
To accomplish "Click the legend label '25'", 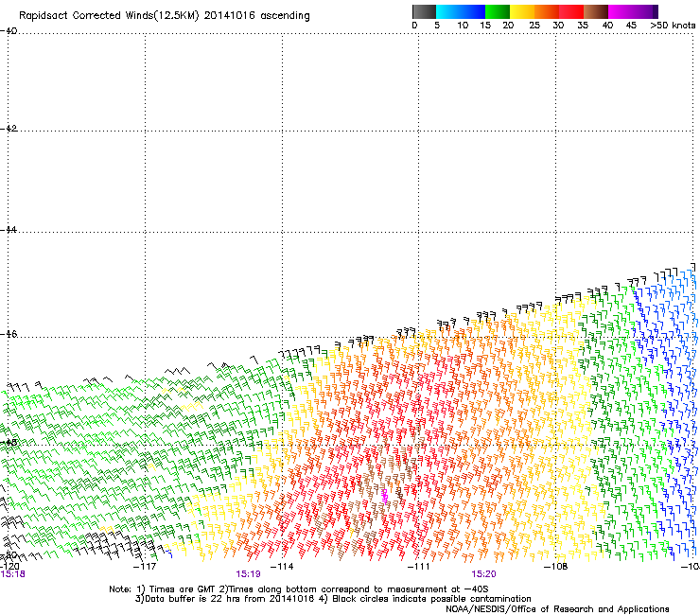I will point(534,26).
